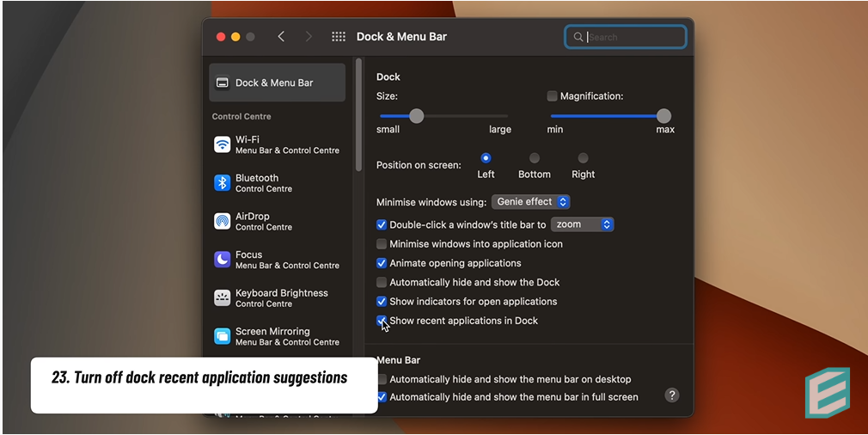The width and height of the screenshot is (868, 435).
Task: Click the Screen Mirroring icon
Action: click(222, 336)
